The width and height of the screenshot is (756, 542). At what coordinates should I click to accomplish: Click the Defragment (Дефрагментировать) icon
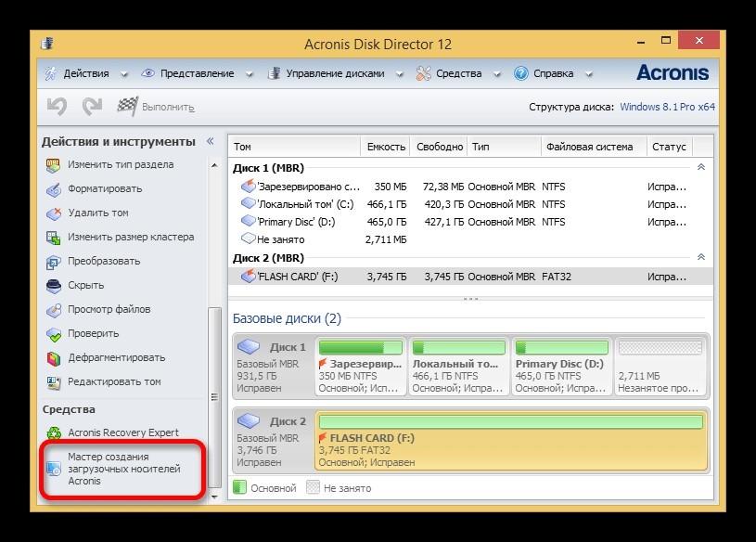[x=54, y=358]
